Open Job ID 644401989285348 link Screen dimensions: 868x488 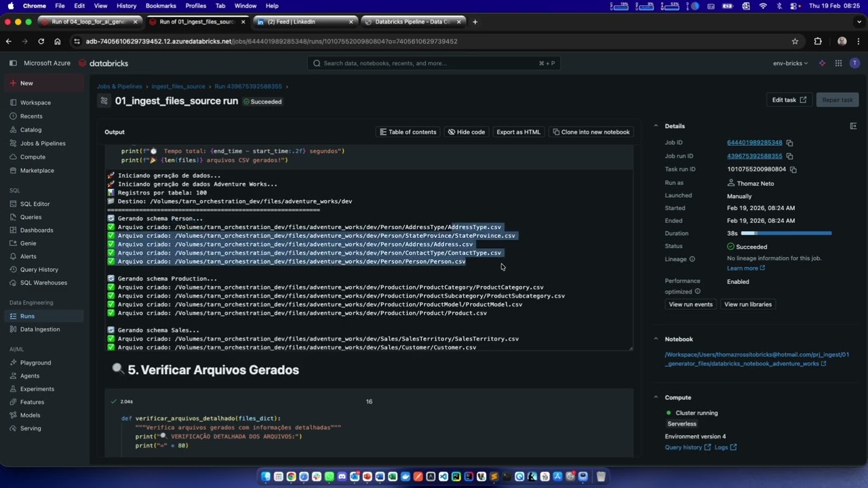tap(755, 143)
